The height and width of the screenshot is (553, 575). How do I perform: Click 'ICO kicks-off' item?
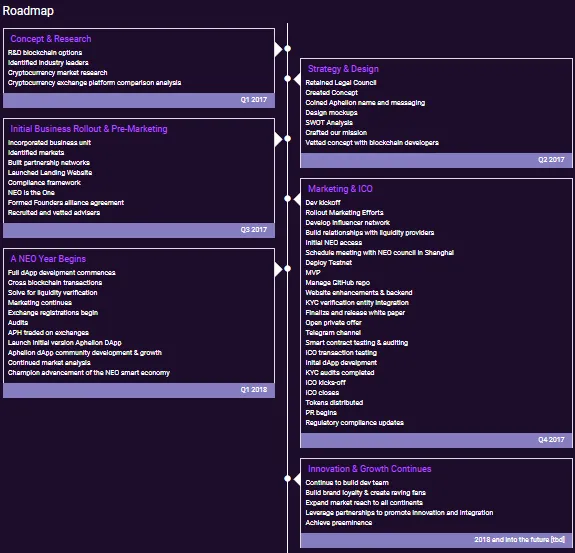(326, 382)
